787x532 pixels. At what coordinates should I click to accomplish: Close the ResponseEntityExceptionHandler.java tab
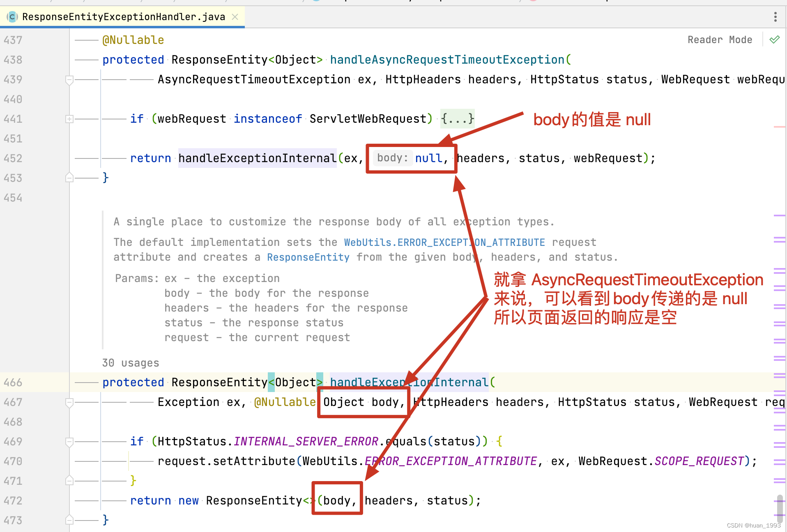[235, 17]
